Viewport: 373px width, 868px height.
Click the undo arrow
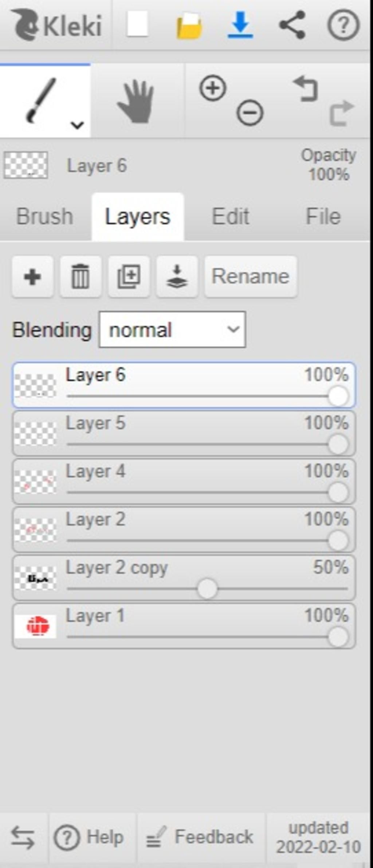point(306,88)
